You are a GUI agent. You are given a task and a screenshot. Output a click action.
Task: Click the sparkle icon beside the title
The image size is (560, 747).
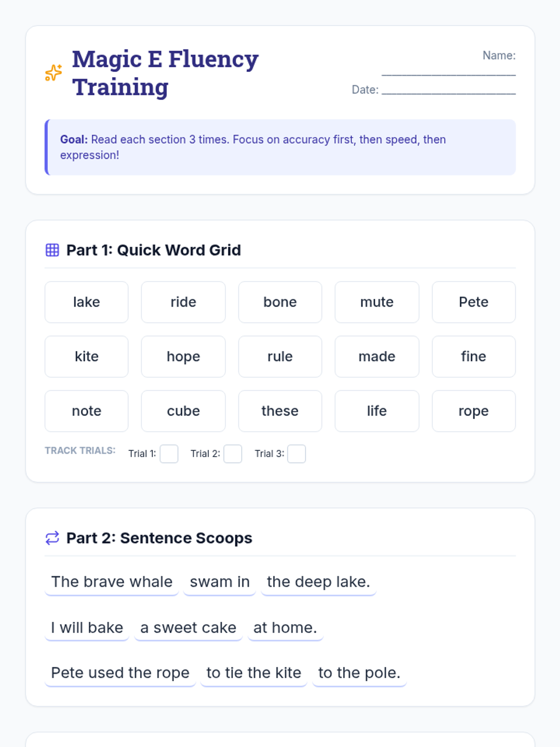point(54,73)
